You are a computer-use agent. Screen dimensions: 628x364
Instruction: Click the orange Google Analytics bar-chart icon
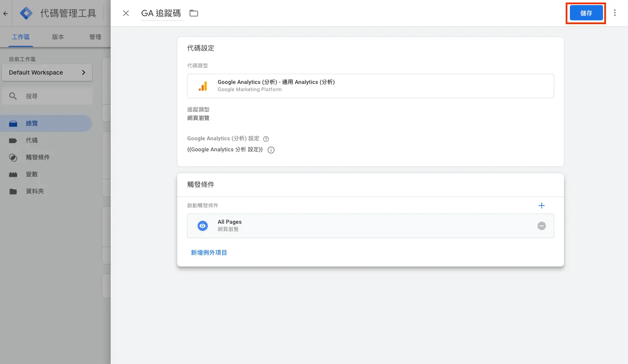click(x=203, y=86)
